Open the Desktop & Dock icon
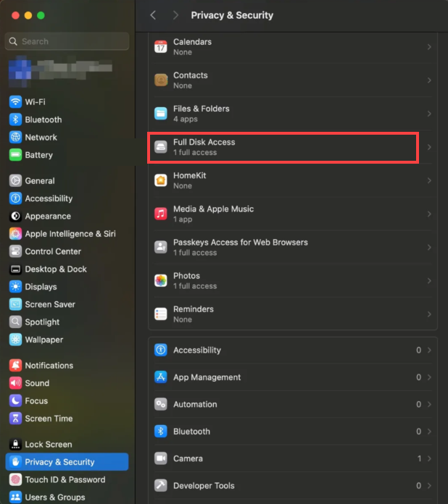This screenshot has width=448, height=504. 15,269
